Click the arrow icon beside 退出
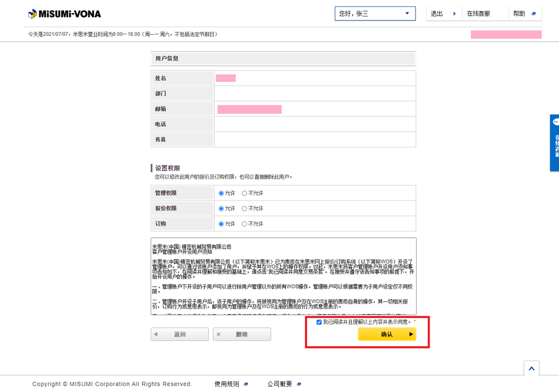559x392 pixels. click(454, 14)
